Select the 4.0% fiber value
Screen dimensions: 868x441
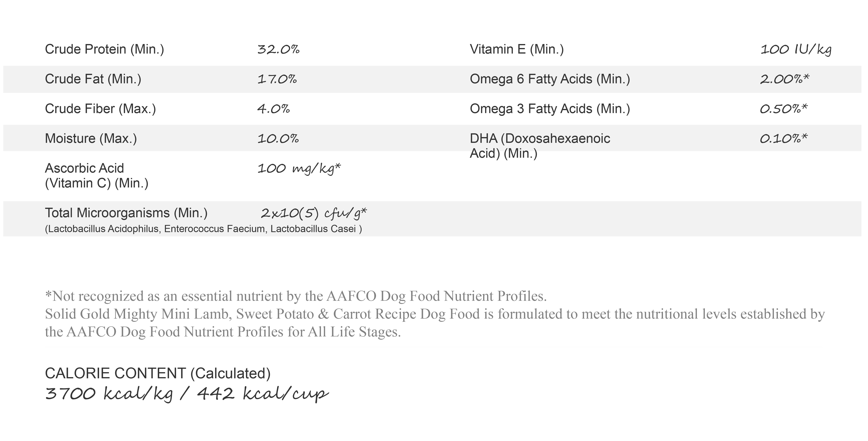click(x=274, y=109)
